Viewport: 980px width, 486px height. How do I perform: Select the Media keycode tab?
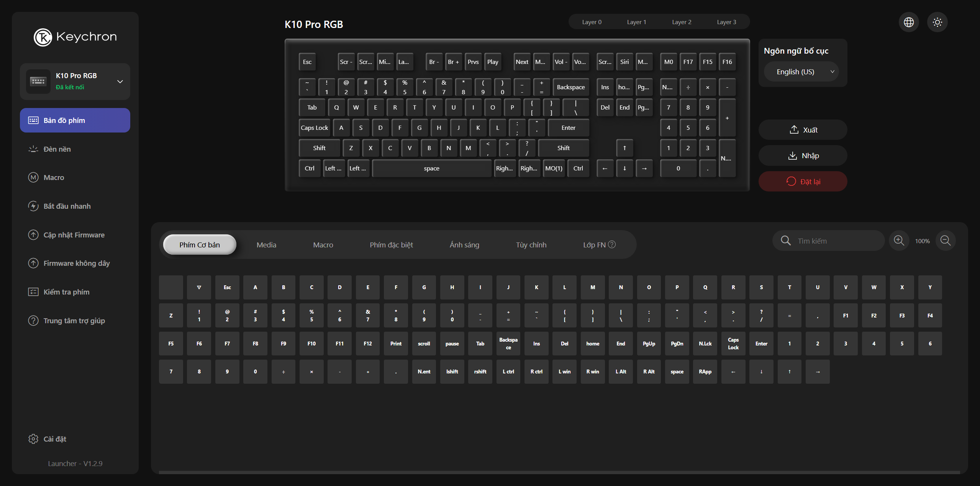(266, 245)
